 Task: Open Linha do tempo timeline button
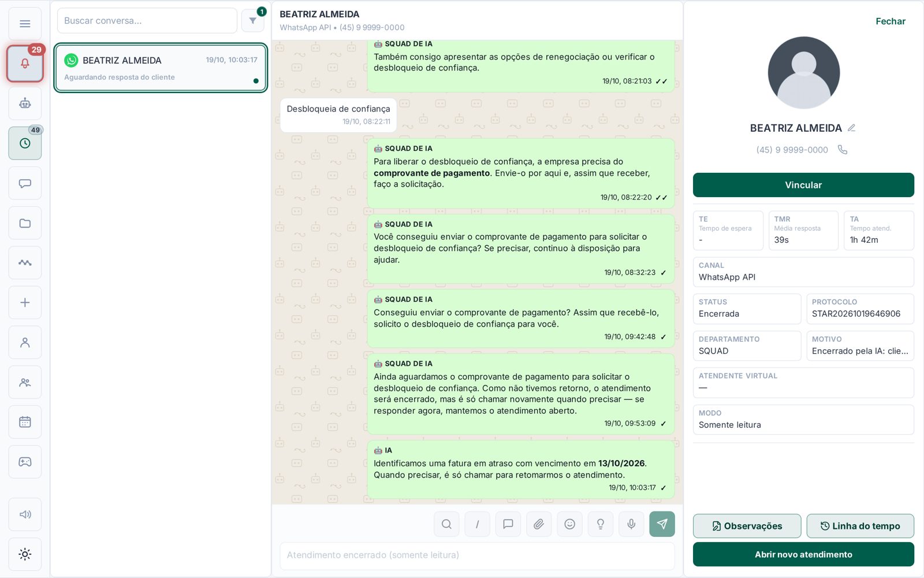(x=860, y=526)
